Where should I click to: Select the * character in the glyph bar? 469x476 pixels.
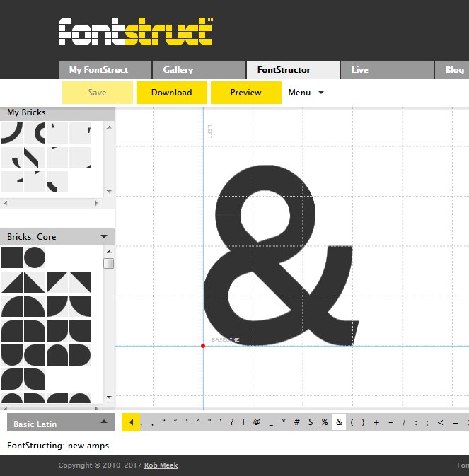(284, 422)
